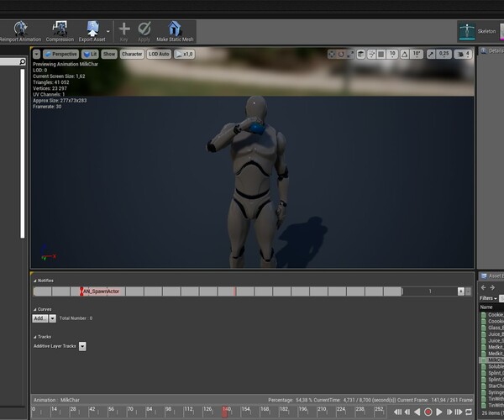
Task: Open the Perspective view dropdown
Action: point(60,54)
